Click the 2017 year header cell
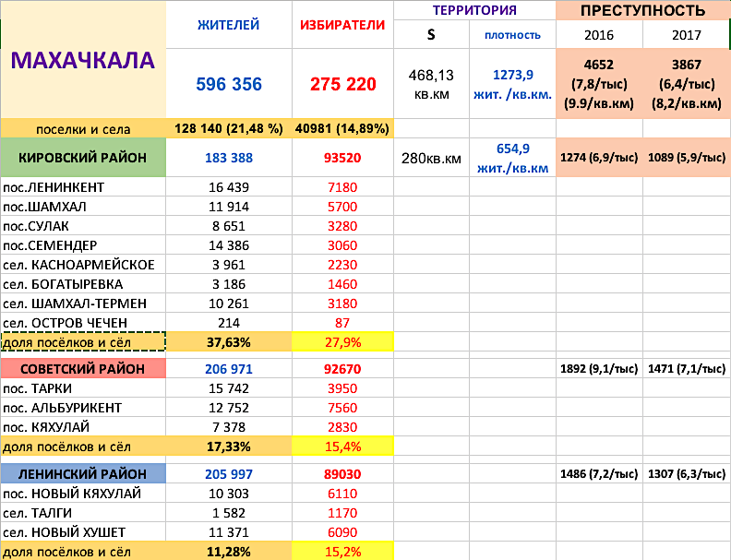This screenshot has height=560, width=731. 687,34
